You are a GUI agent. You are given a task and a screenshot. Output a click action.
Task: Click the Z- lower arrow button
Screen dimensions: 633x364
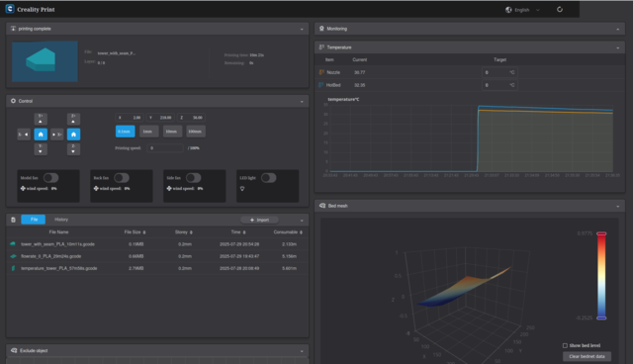coord(73,149)
